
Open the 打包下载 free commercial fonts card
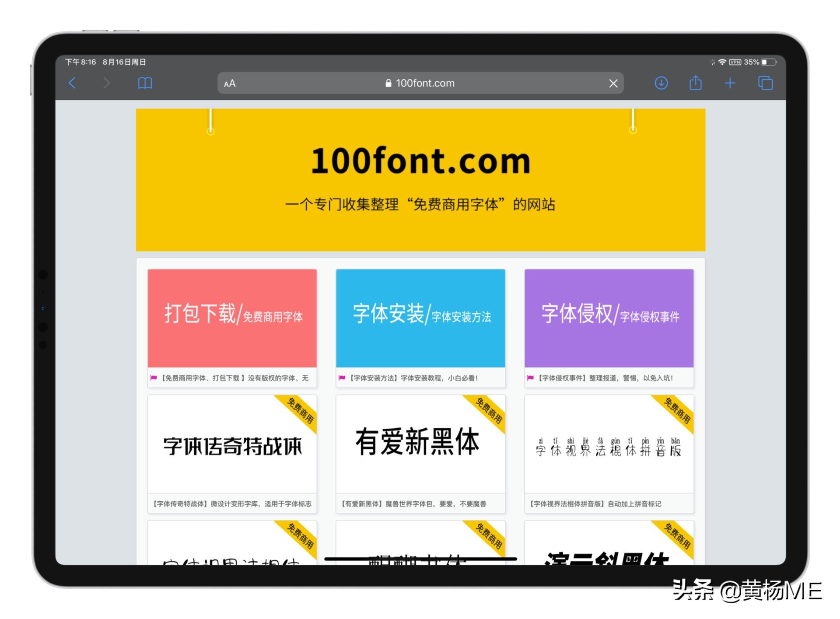232,318
